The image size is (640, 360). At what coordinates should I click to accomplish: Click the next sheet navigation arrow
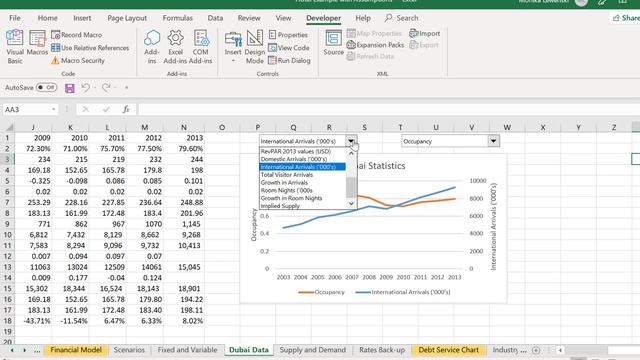coord(24,350)
